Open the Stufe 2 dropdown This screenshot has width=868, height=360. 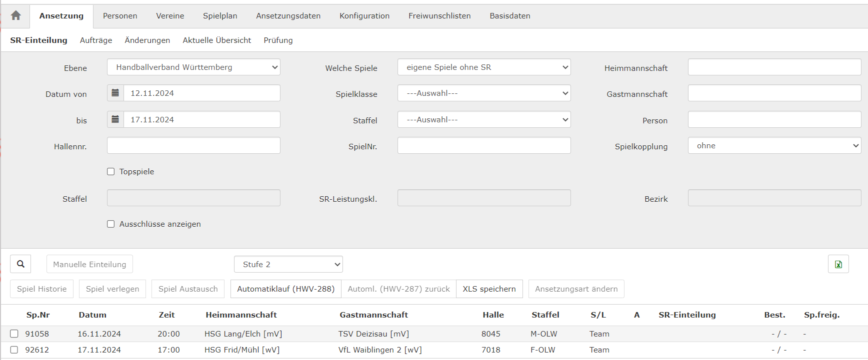click(x=288, y=264)
